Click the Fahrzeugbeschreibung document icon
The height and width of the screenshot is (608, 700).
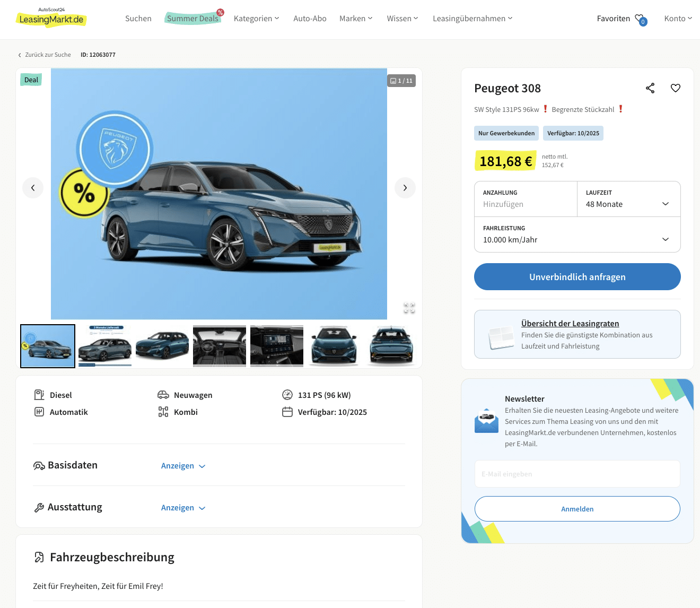point(39,557)
